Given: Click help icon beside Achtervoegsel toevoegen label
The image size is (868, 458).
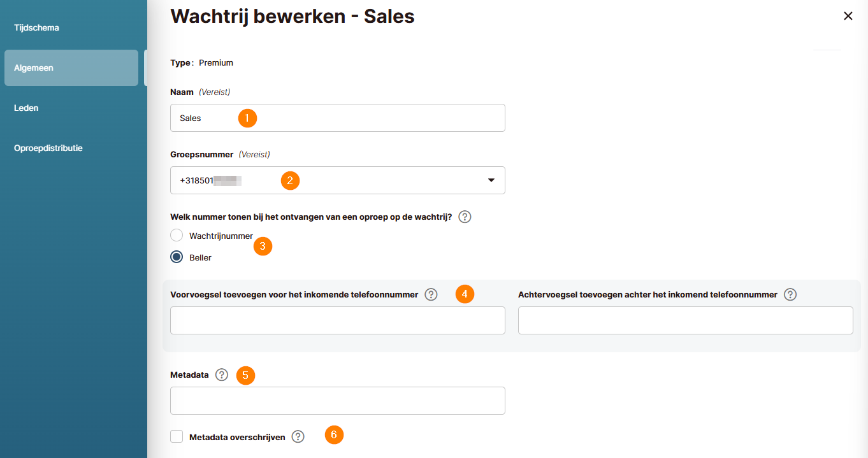Looking at the screenshot, I should tap(790, 294).
